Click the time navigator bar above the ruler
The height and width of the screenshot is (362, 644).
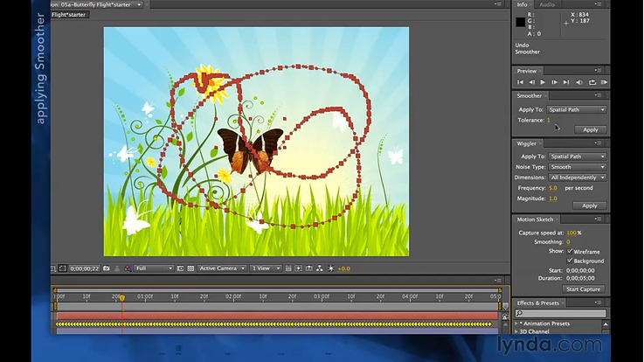pos(278,290)
